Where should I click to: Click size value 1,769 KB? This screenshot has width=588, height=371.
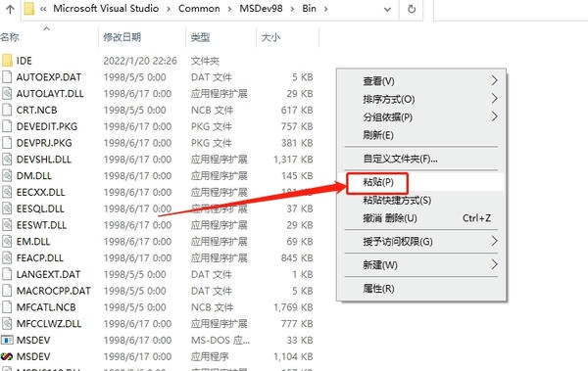pos(293,307)
